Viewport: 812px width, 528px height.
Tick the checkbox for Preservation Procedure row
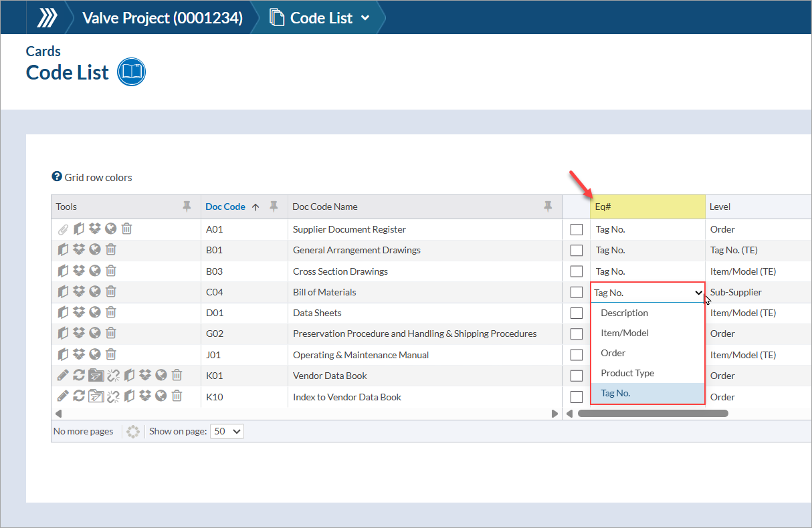coord(577,334)
